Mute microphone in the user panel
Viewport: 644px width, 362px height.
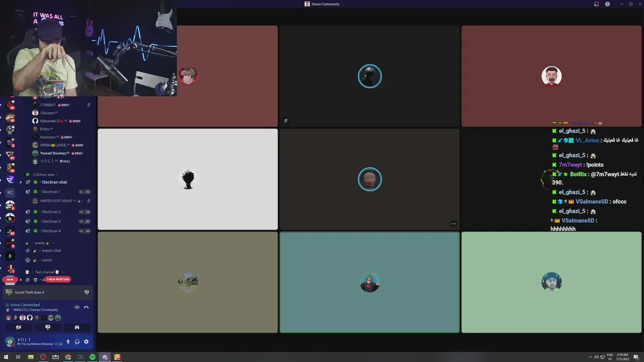68,342
